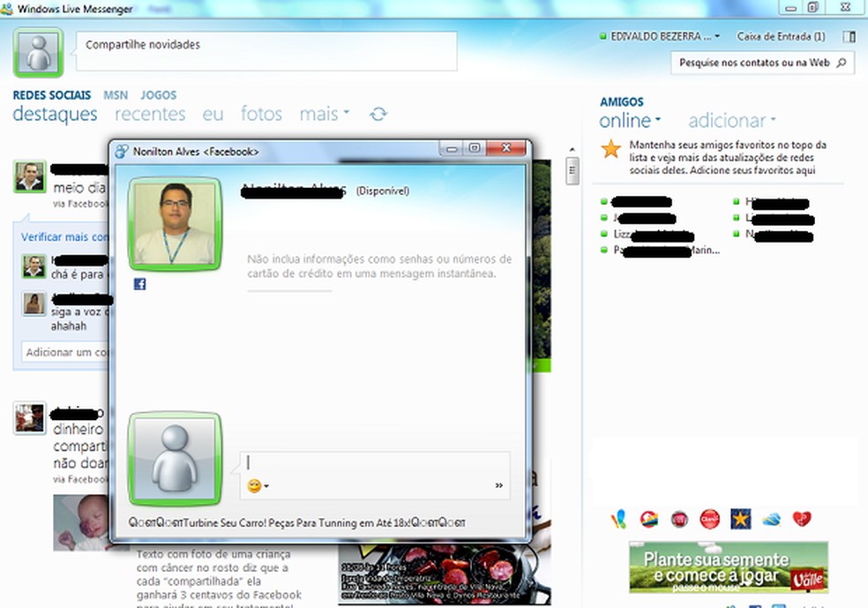Select the contact starting with 'H' in right column

coord(771,202)
